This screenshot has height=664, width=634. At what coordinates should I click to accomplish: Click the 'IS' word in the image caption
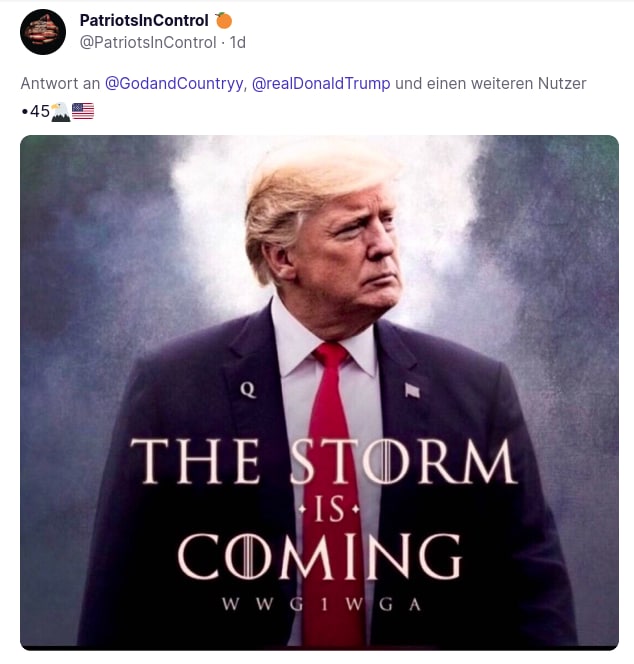point(329,509)
